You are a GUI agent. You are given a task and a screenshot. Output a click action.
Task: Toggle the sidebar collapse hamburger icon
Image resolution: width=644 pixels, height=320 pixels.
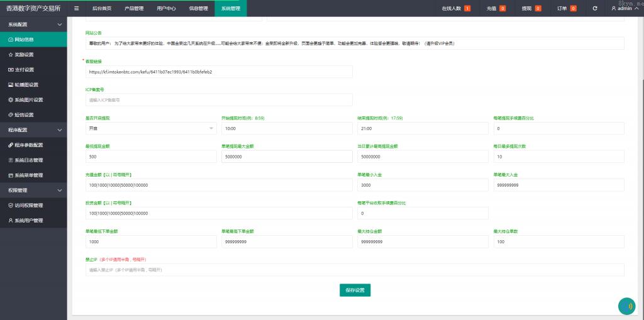point(76,8)
